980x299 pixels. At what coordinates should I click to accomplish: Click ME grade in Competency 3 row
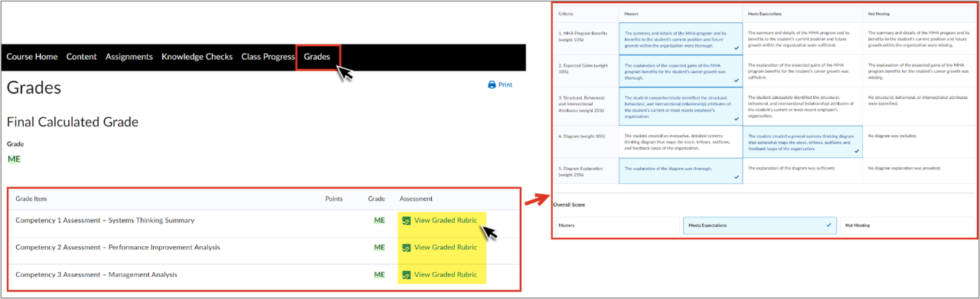pos(379,274)
